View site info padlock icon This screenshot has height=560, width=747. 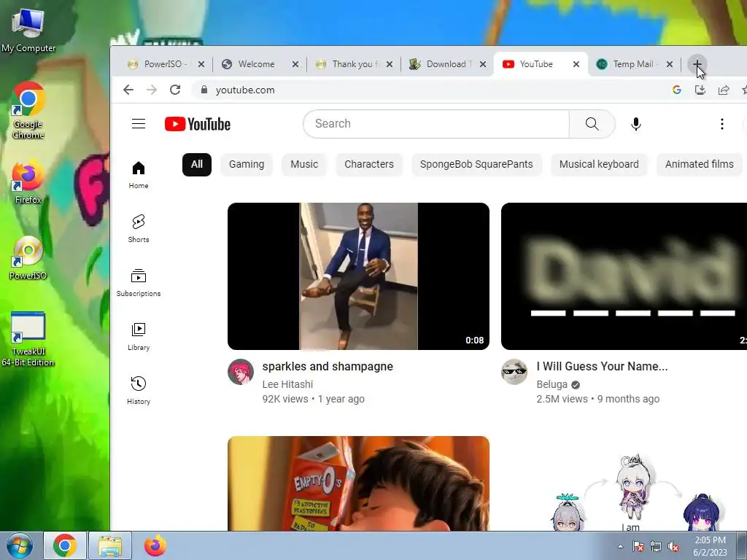(204, 90)
